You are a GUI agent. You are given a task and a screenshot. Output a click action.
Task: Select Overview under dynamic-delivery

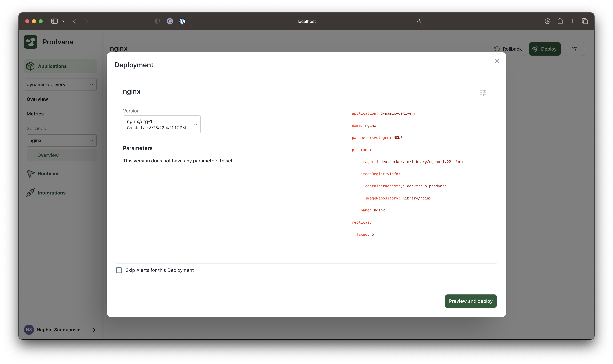click(x=37, y=99)
